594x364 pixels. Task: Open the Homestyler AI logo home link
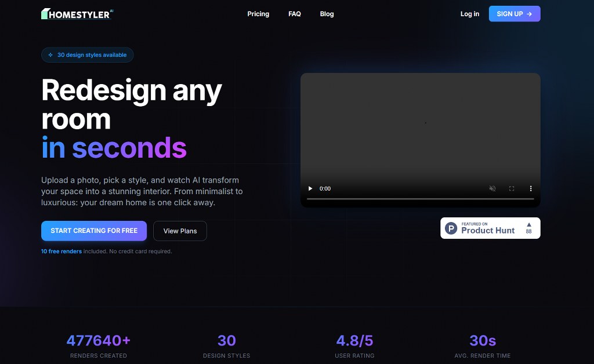(x=77, y=14)
